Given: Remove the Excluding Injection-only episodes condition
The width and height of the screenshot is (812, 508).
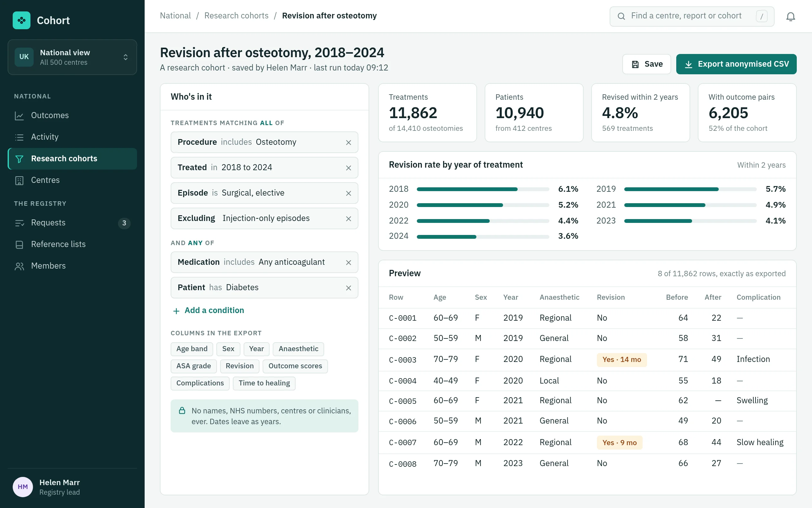Looking at the screenshot, I should [348, 219].
